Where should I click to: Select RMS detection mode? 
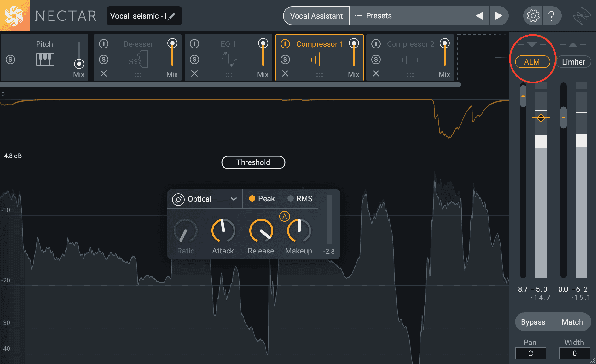[300, 199]
